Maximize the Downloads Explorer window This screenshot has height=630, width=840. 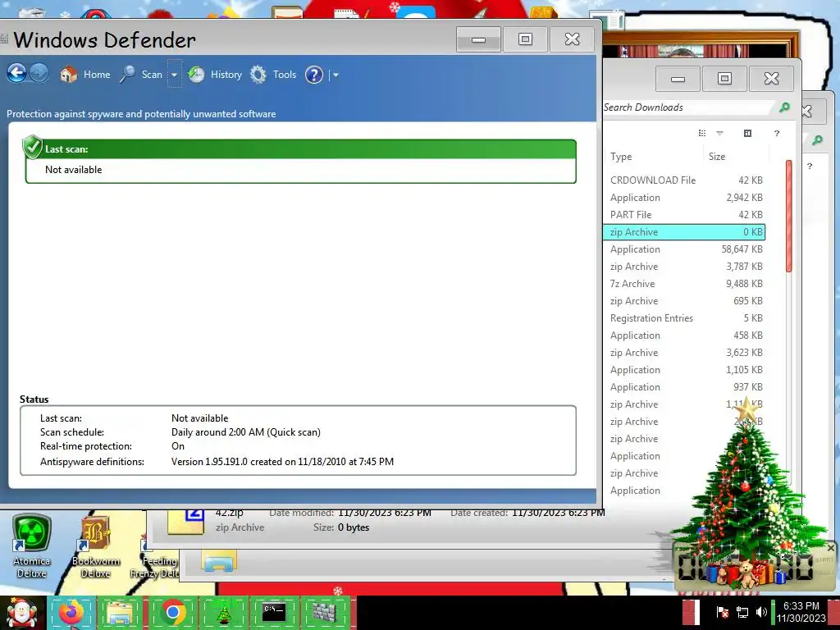tap(724, 79)
